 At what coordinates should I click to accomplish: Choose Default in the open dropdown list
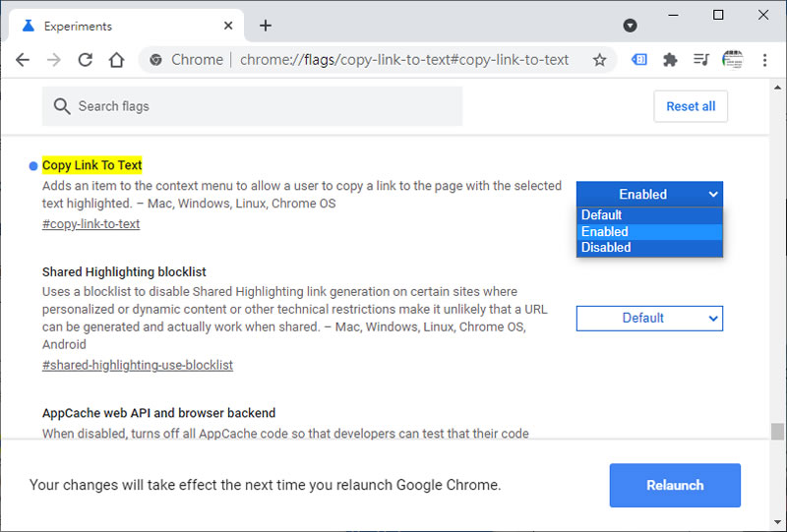click(649, 215)
